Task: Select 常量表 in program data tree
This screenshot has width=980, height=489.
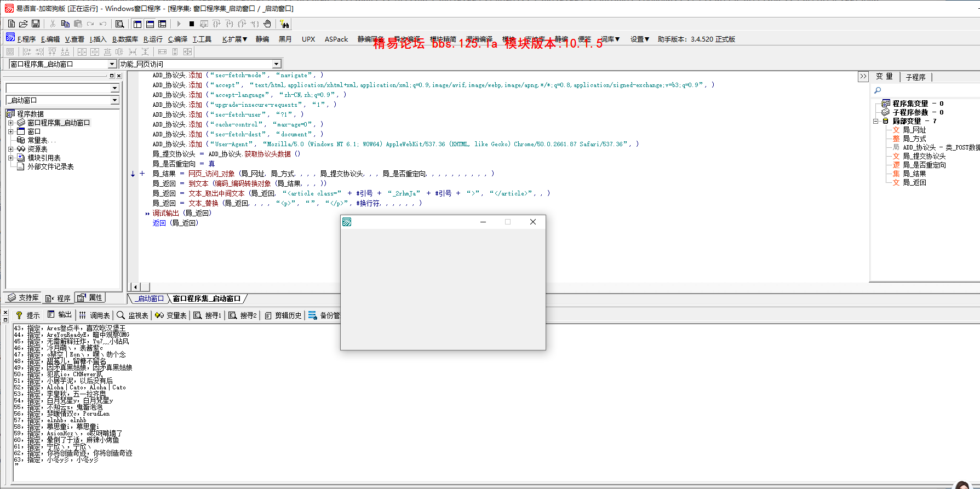Action: [41, 140]
